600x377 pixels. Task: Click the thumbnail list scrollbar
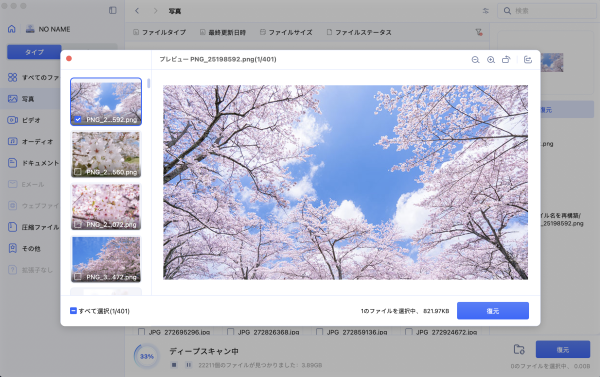pyautogui.click(x=148, y=83)
